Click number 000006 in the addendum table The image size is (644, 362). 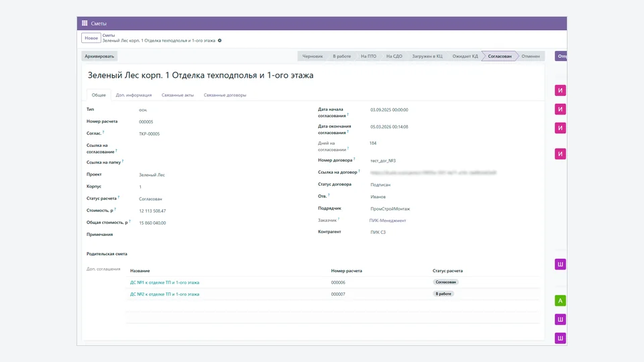[338, 282]
